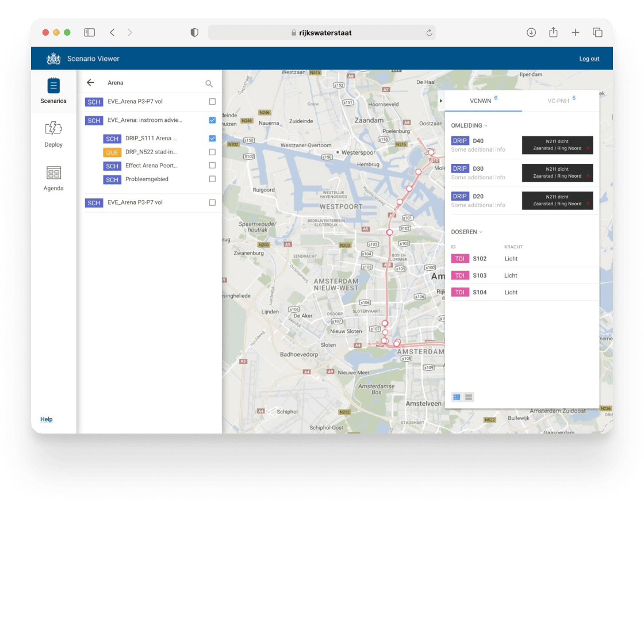Screen dimensions: 644x644
Task: Go back using the Arena back arrow
Action: (x=90, y=83)
